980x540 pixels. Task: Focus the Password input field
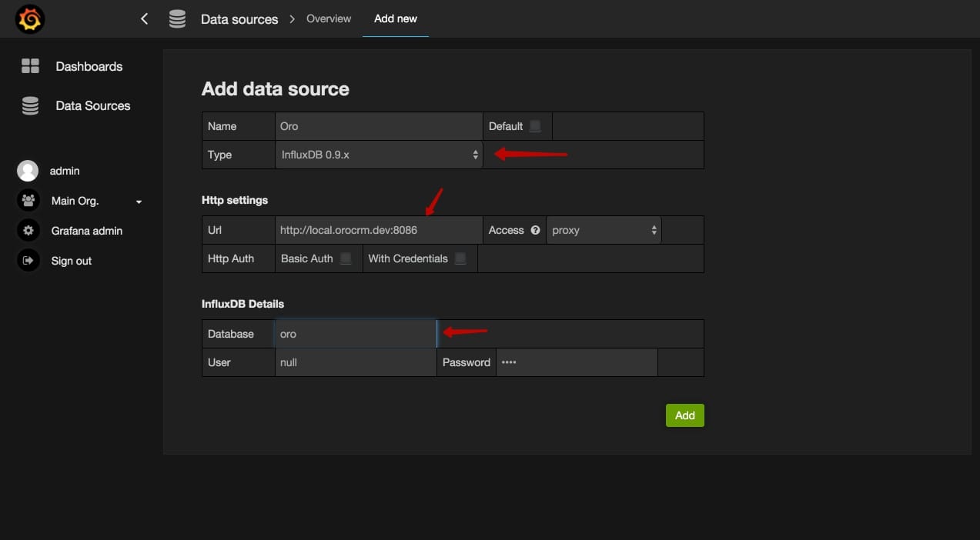click(x=577, y=362)
